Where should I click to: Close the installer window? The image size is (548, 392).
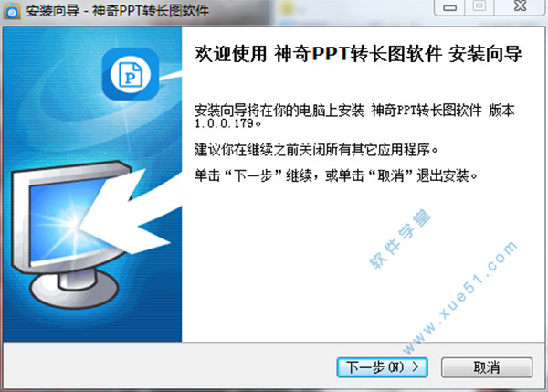(x=520, y=6)
